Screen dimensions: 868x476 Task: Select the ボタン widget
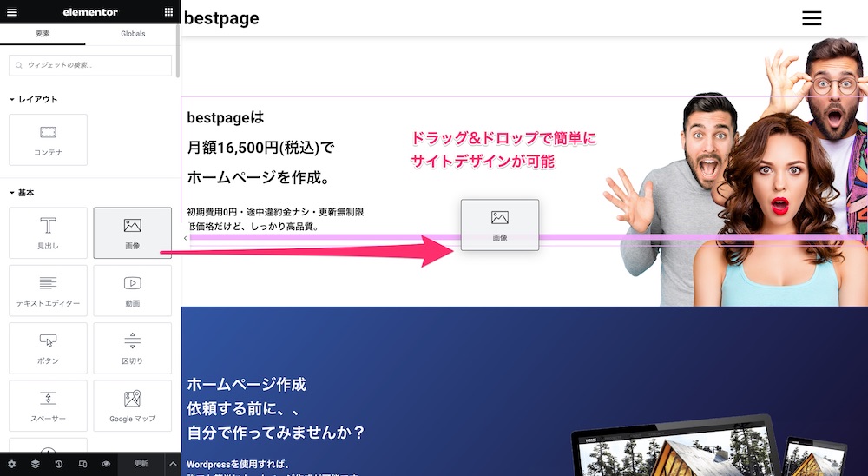[48, 348]
